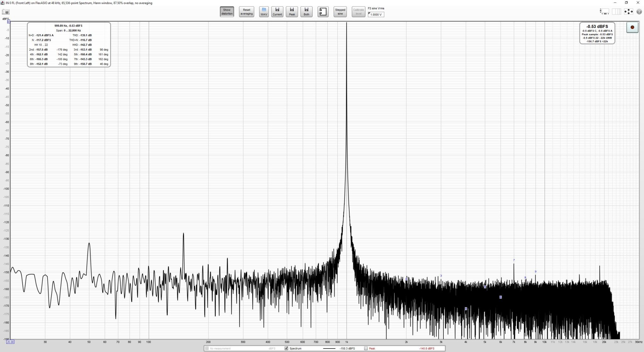Screen dimensions: 644x352
Task: Click the 999.89 Hz fundamental readout
Action: click(69, 26)
